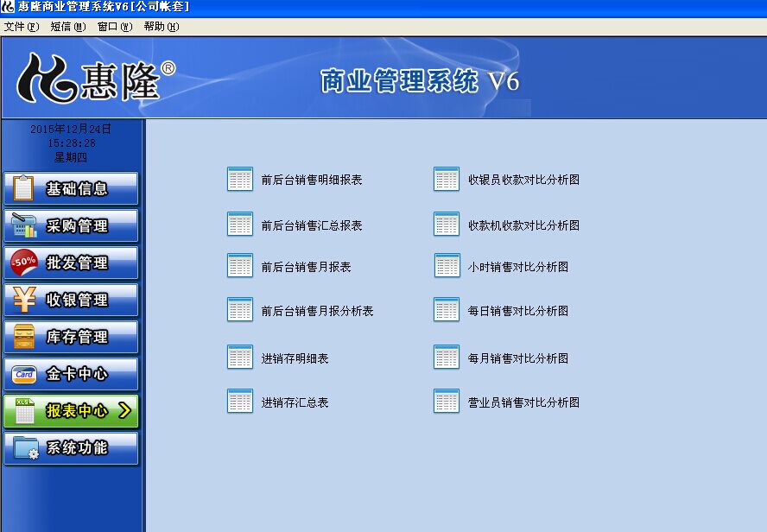Click the report icon beside 收银员收款对比分析图
Screen dimensions: 767x532
pyautogui.click(x=446, y=179)
